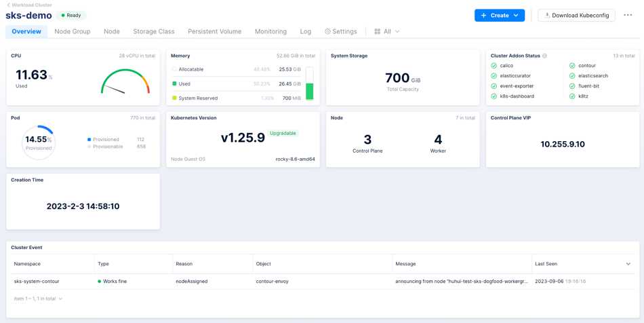Image resolution: width=644 pixels, height=323 pixels.
Task: Click the memory usage vertical bar
Action: click(x=310, y=83)
